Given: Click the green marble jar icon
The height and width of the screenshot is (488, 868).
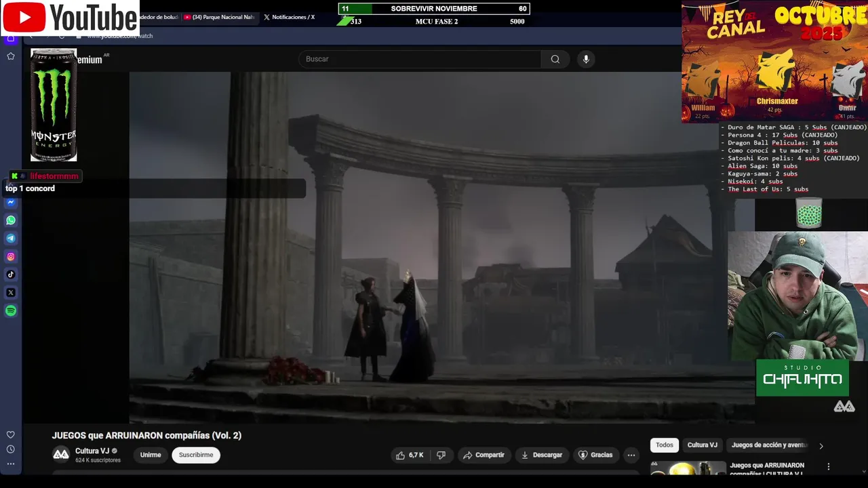Looking at the screenshot, I should click(808, 213).
